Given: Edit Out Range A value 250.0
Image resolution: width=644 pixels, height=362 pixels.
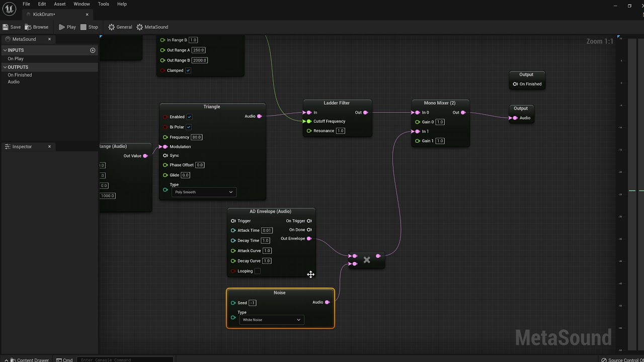Looking at the screenshot, I should point(199,50).
